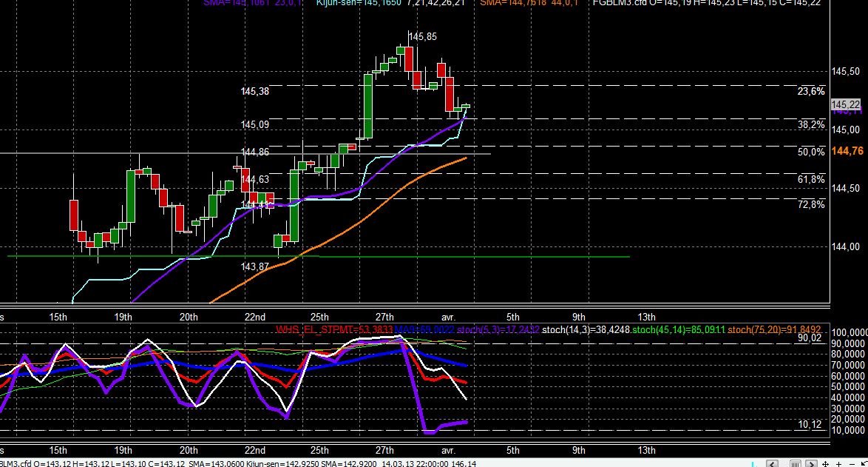Viewport: 868px width, 467px height.
Task: Zoom in with the plus icon
Action: point(838,464)
